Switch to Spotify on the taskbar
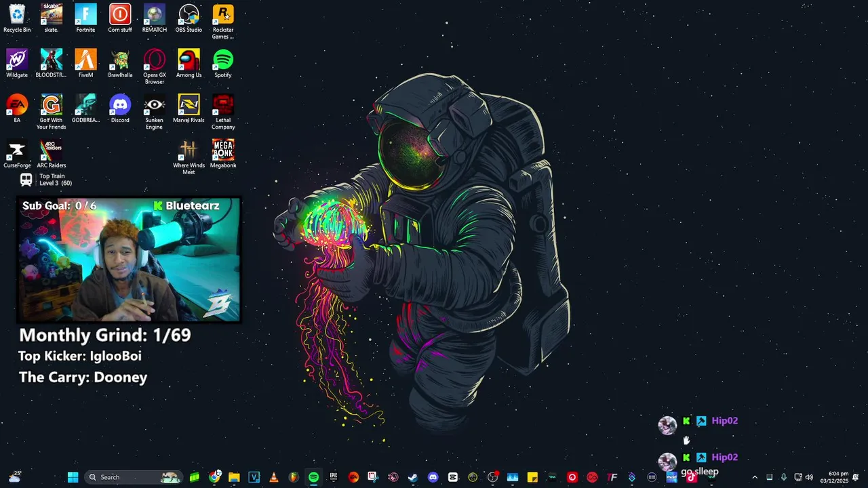The height and width of the screenshot is (488, 868). point(313,477)
